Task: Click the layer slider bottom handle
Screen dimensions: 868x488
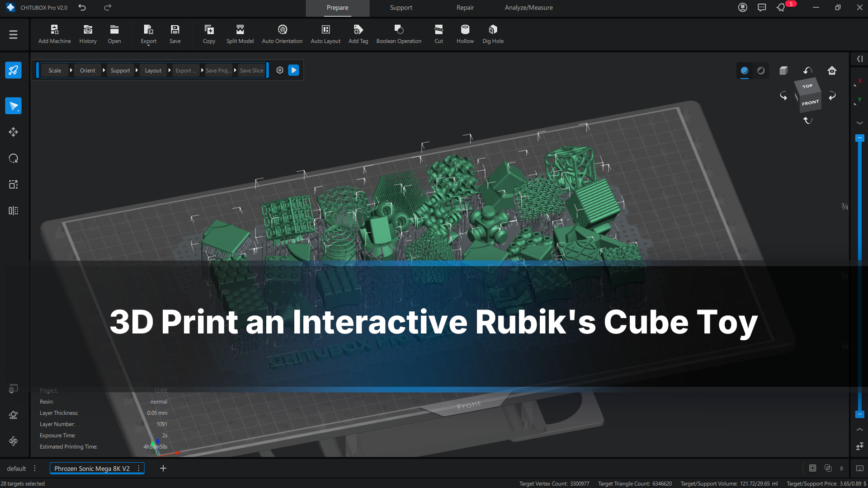Action: point(859,414)
